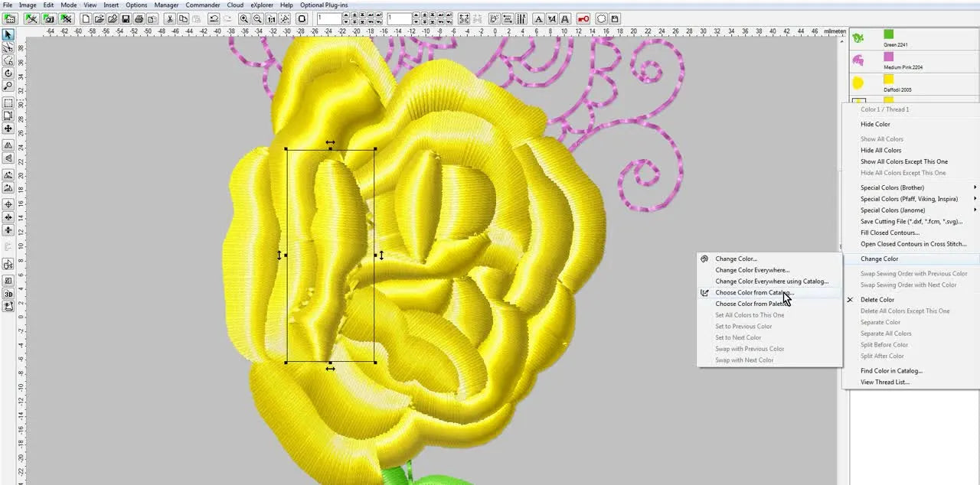
Task: Open the Manager menu
Action: [166, 5]
